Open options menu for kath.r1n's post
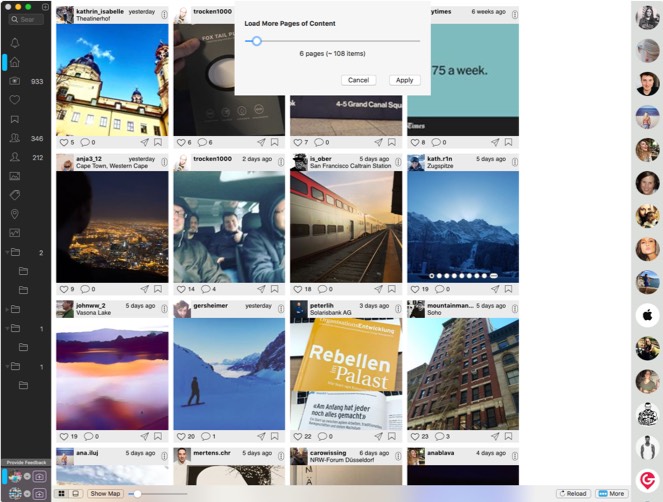This screenshot has width=663, height=502. pyautogui.click(x=515, y=162)
